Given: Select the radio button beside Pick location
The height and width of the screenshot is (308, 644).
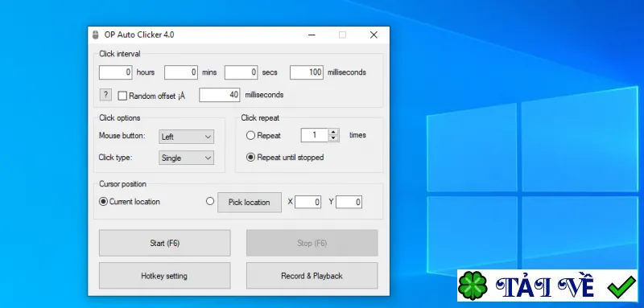Looking at the screenshot, I should [x=210, y=201].
